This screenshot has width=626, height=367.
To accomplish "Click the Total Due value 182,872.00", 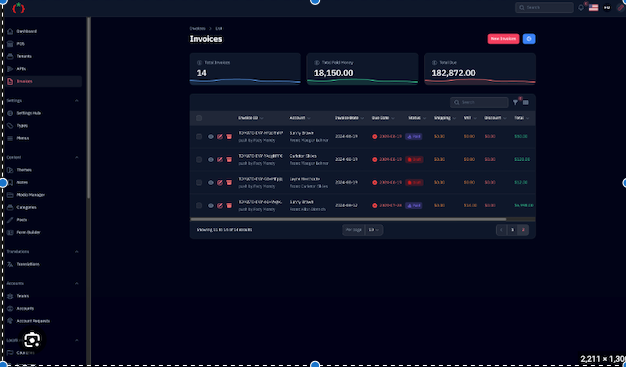I will pyautogui.click(x=453, y=73).
